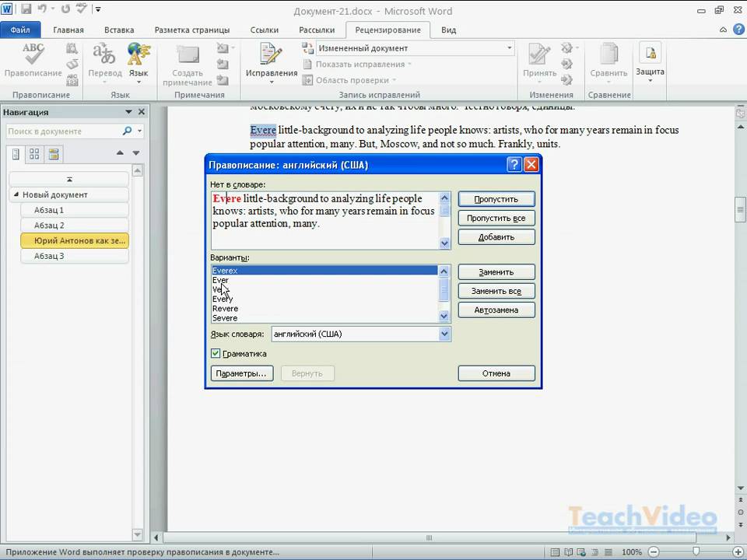Click the Создать примечание comment icon

[x=188, y=54]
